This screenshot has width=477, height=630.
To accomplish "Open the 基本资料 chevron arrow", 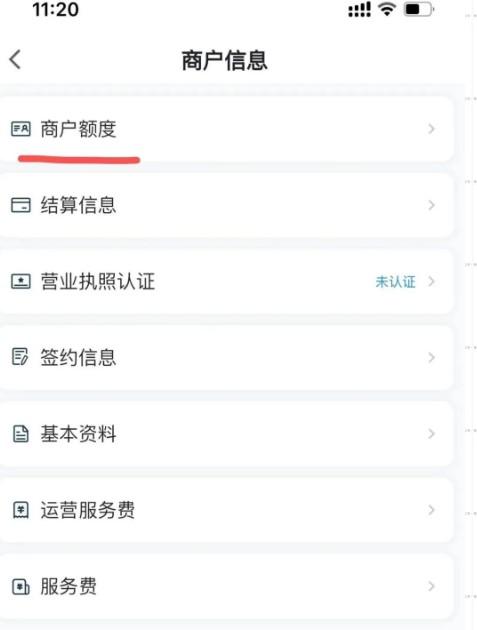I will (432, 434).
